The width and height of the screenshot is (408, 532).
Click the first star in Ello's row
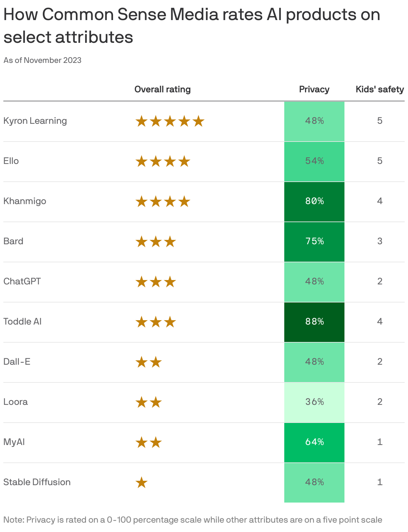pyautogui.click(x=141, y=162)
